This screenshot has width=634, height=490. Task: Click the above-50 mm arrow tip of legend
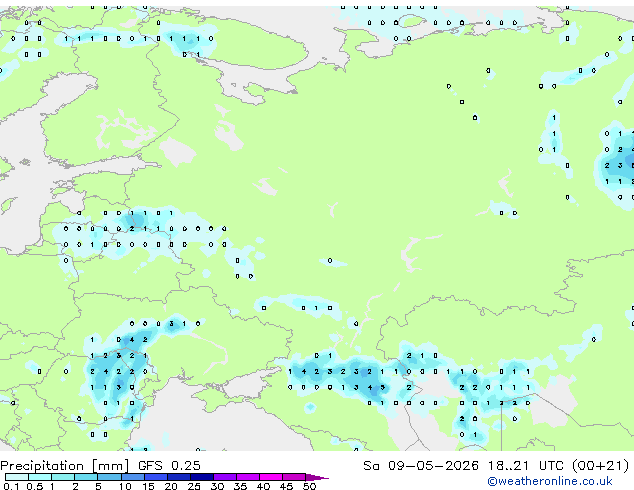click(x=318, y=477)
